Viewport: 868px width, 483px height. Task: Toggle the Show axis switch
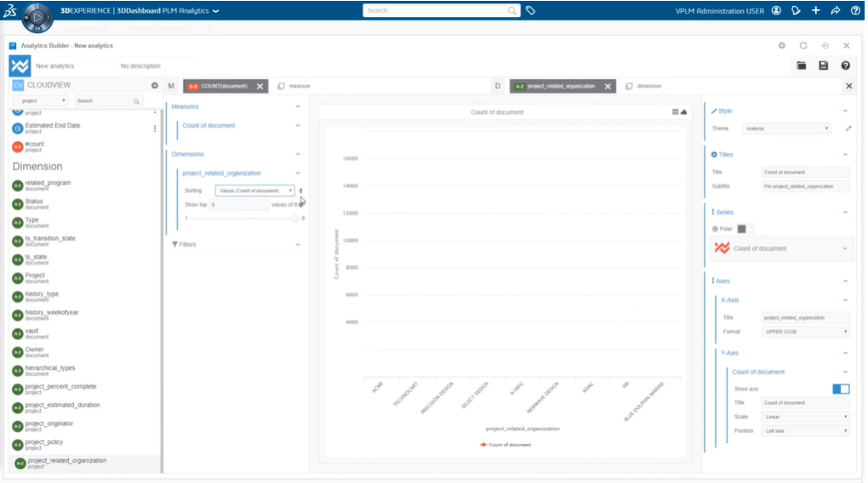pos(841,389)
